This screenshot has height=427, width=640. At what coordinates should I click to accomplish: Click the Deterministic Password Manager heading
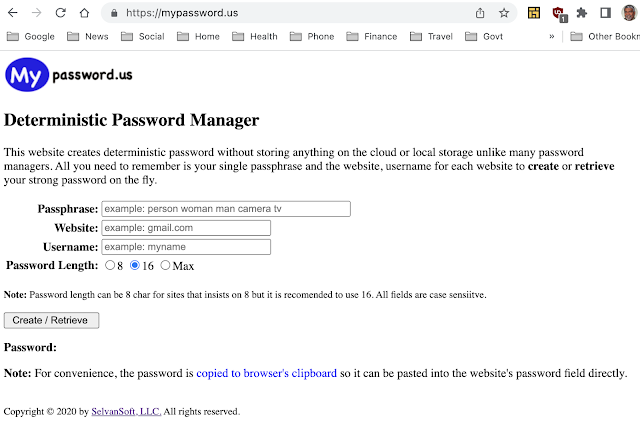point(131,120)
